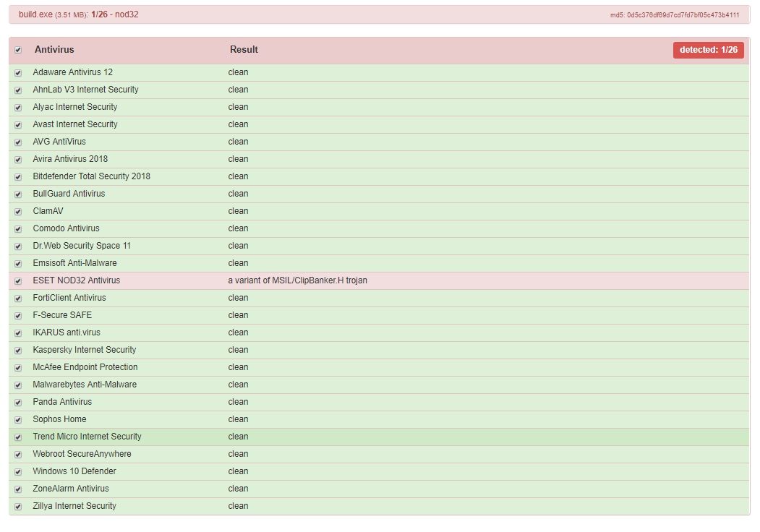760x532 pixels.
Task: Uncheck the Adaware Antivirus 12 checkbox
Action: pos(18,73)
